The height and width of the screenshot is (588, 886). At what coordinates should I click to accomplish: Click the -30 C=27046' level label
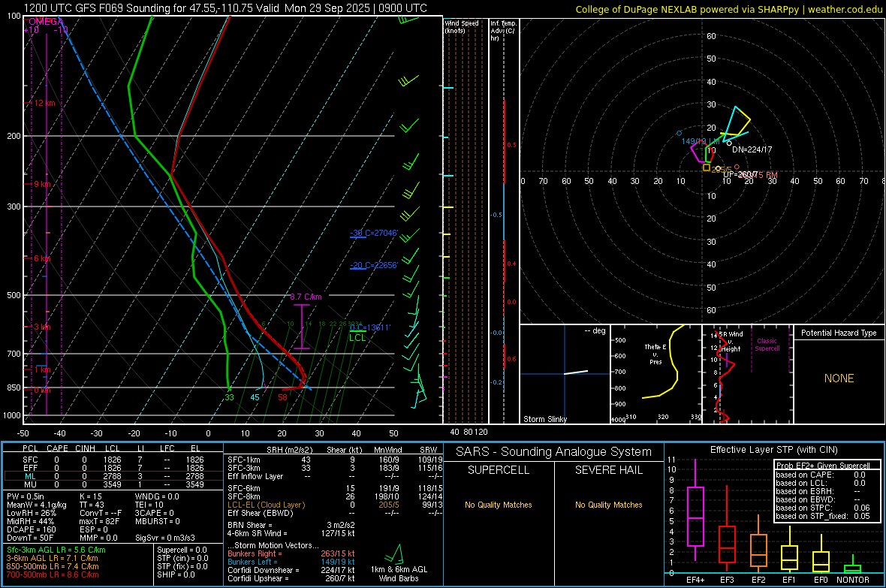(374, 233)
